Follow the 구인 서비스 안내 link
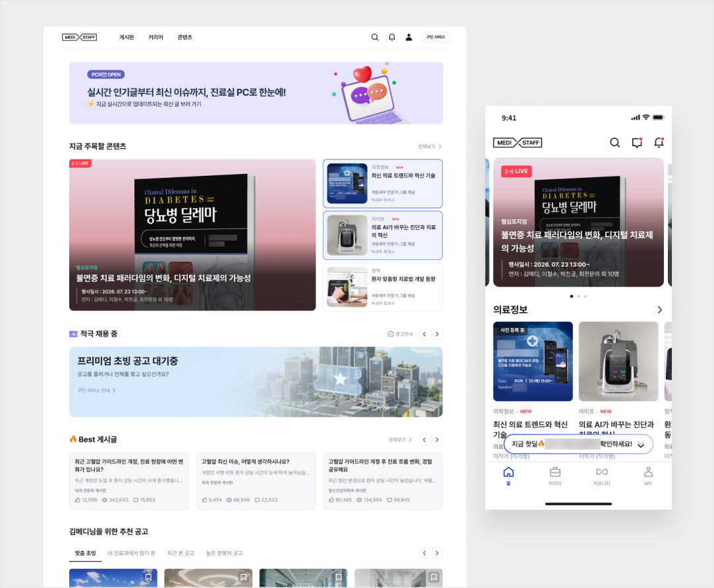This screenshot has width=714, height=588. click(x=96, y=390)
